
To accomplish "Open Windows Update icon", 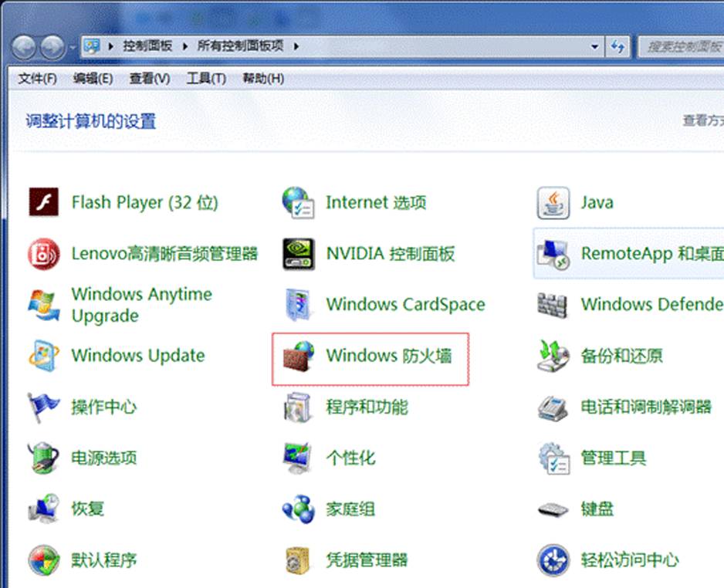I will pos(44,357).
